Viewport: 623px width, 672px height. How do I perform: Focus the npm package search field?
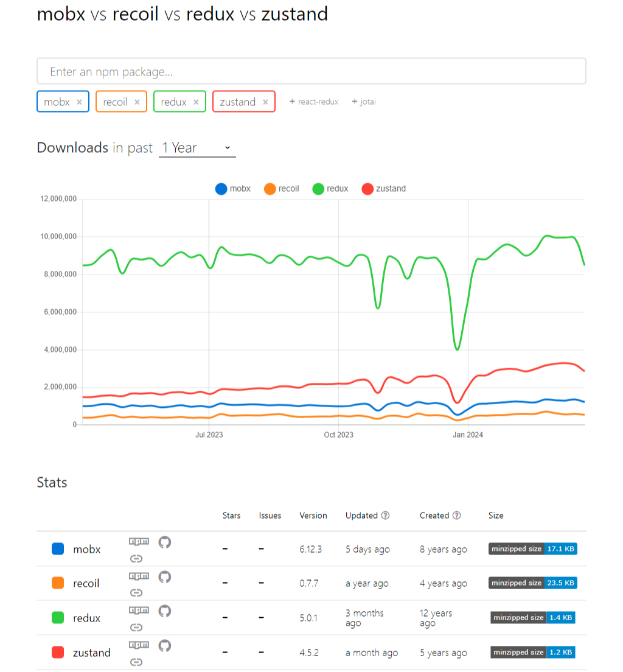coord(311,71)
